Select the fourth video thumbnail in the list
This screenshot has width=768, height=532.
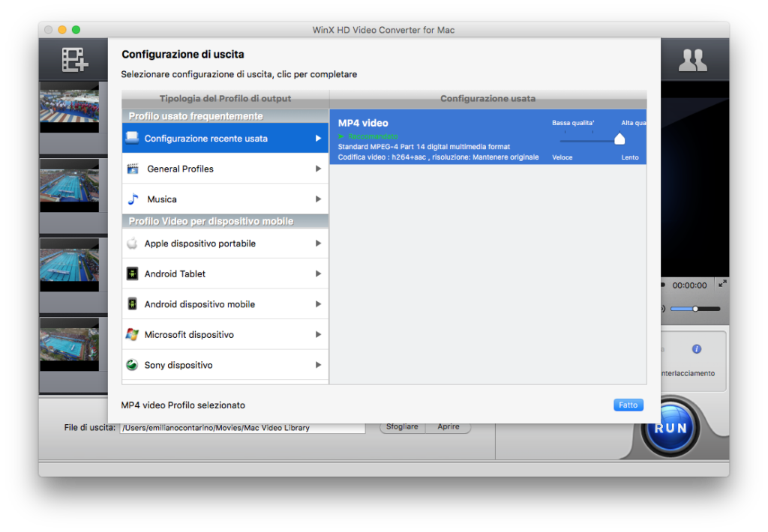(70, 345)
